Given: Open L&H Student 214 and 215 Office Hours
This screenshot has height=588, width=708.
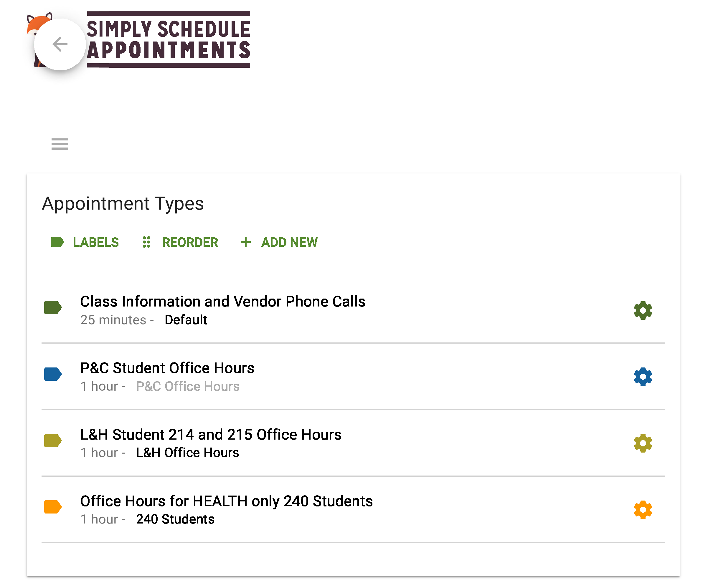Looking at the screenshot, I should [210, 435].
